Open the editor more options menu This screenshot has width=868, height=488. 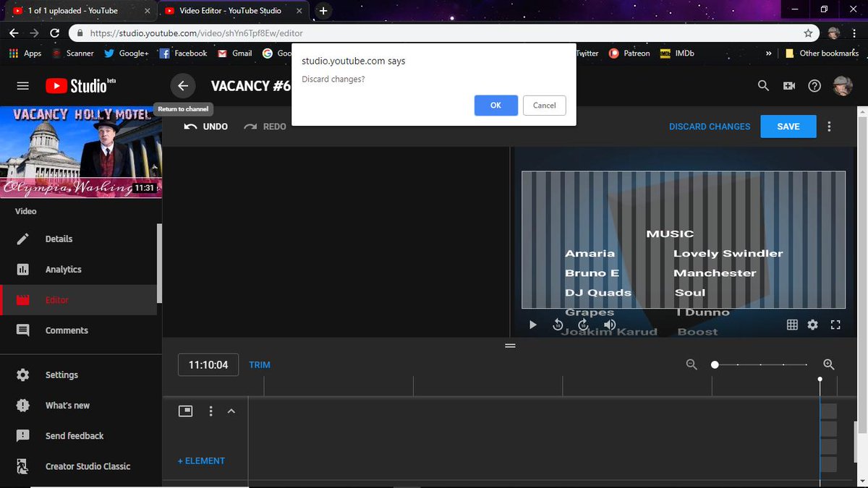[829, 127]
